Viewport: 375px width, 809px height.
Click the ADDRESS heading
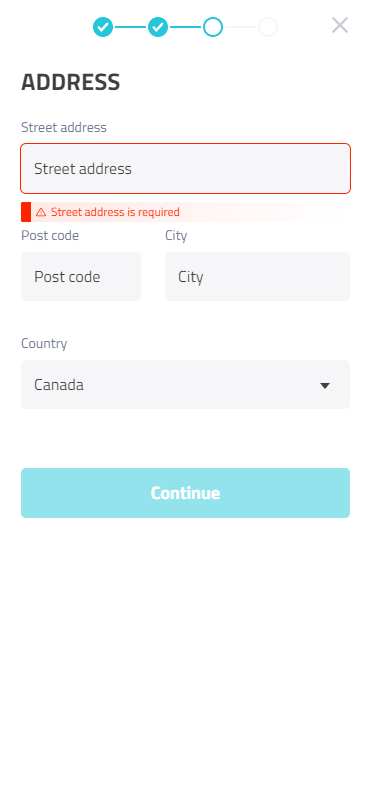71,83
